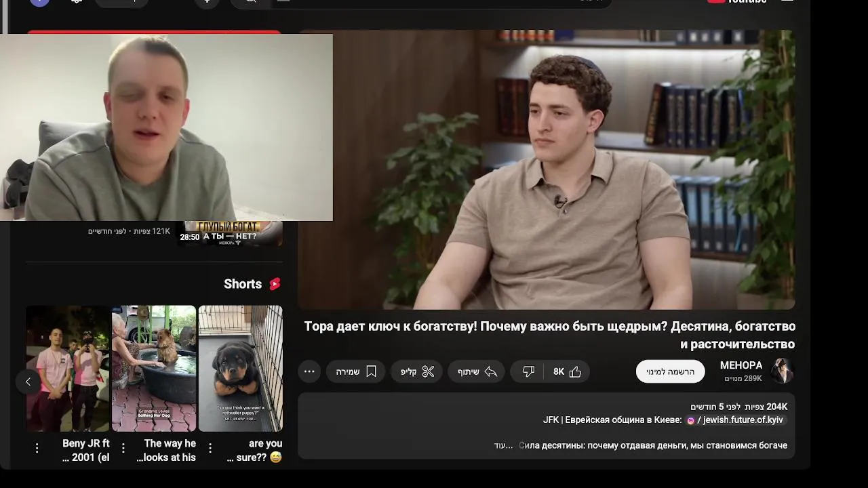Open 'Beny JR ft 2001' short title

pos(85,451)
